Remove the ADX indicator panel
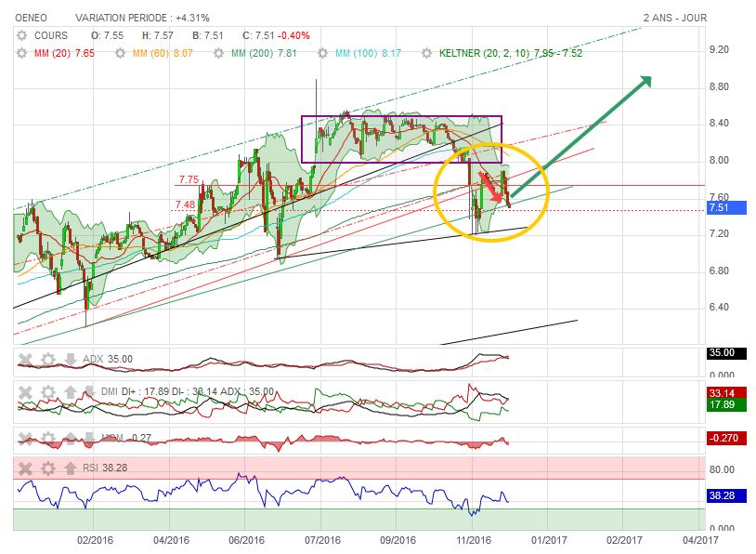The image size is (756, 554). 25,360
